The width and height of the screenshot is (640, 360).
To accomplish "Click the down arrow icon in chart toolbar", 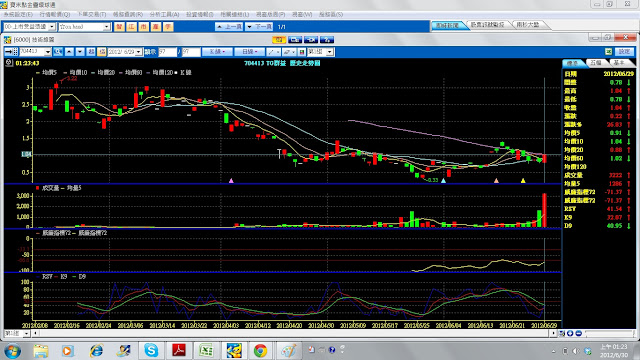I will click(x=80, y=52).
